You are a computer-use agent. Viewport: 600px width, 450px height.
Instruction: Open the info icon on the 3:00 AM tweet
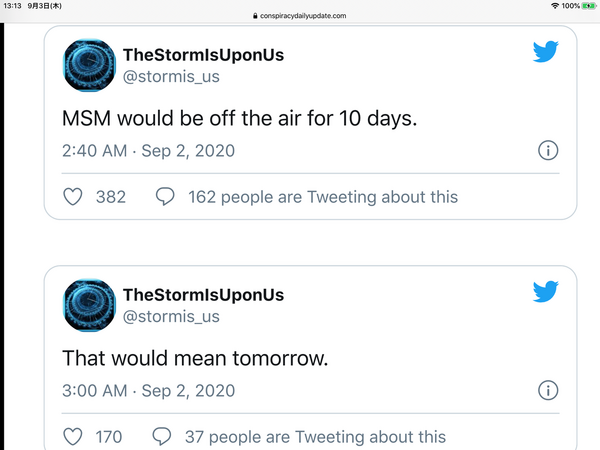(548, 390)
